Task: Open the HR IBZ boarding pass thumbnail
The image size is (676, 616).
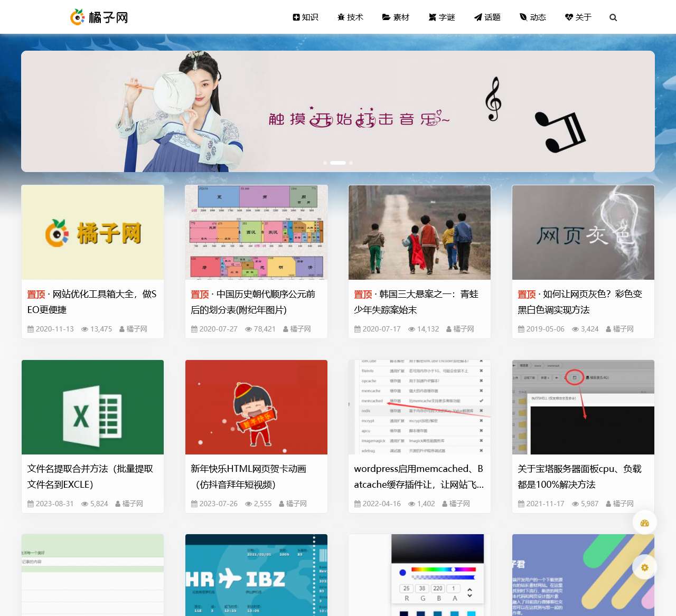Action: point(256,575)
